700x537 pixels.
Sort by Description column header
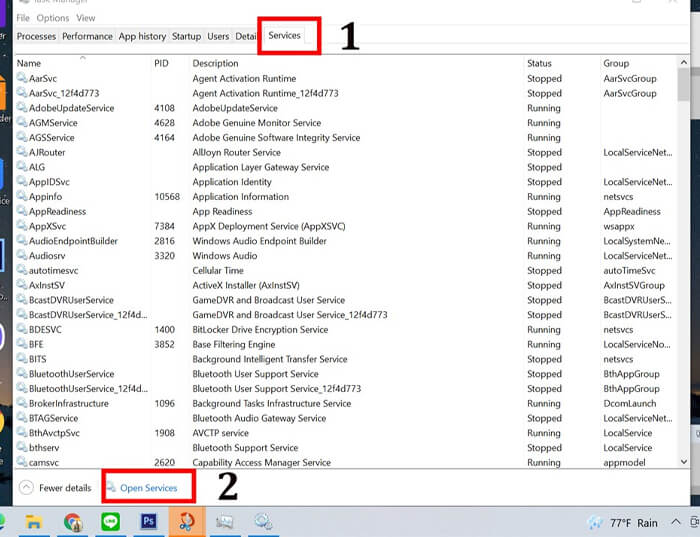click(x=215, y=63)
